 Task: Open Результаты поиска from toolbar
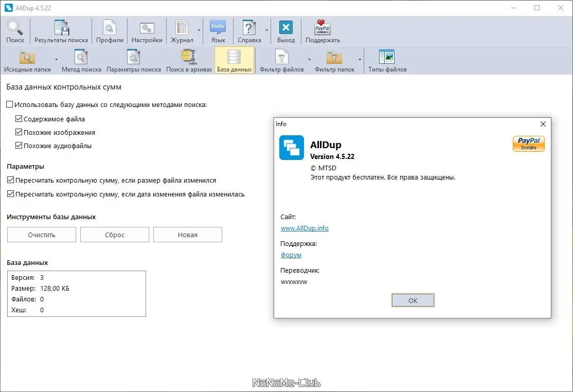(61, 31)
